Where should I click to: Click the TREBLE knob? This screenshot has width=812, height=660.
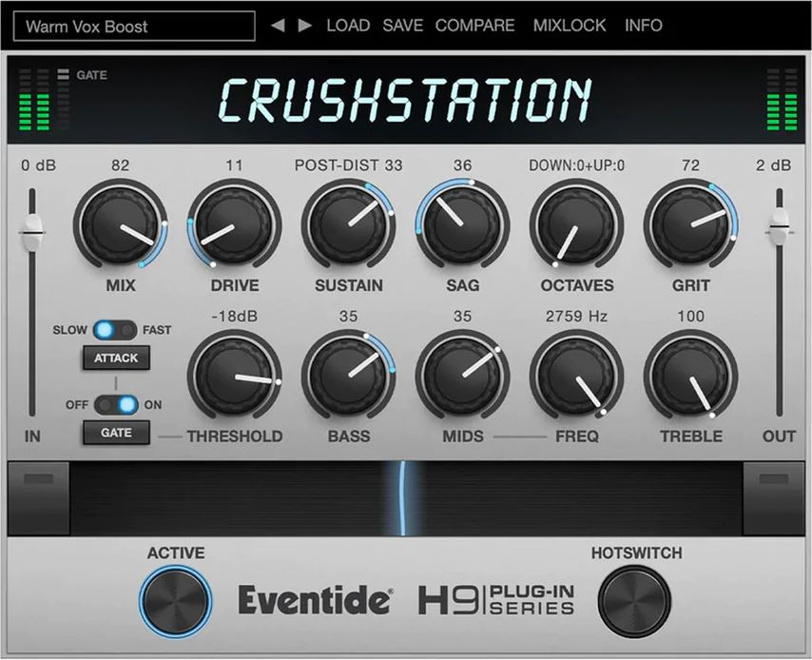[691, 375]
